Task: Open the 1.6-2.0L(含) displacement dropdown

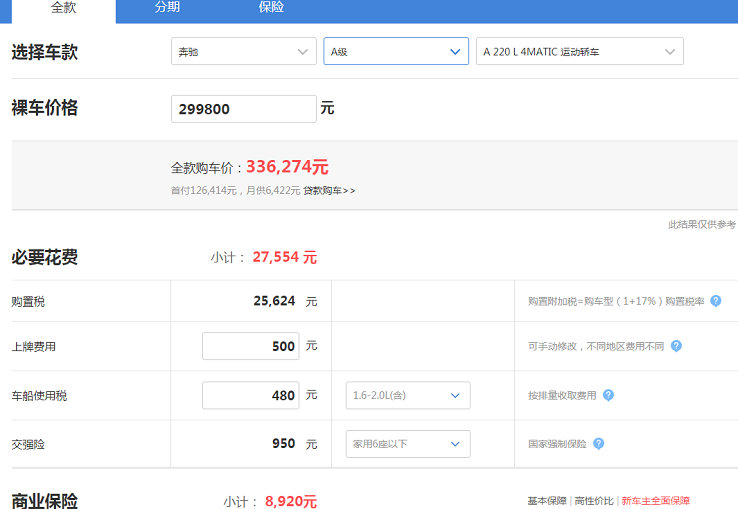Action: 408,395
